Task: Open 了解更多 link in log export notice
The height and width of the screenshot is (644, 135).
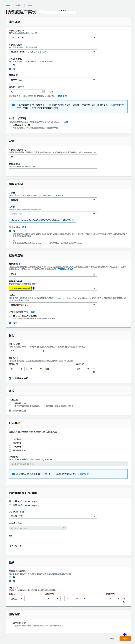Action: tap(82, 474)
